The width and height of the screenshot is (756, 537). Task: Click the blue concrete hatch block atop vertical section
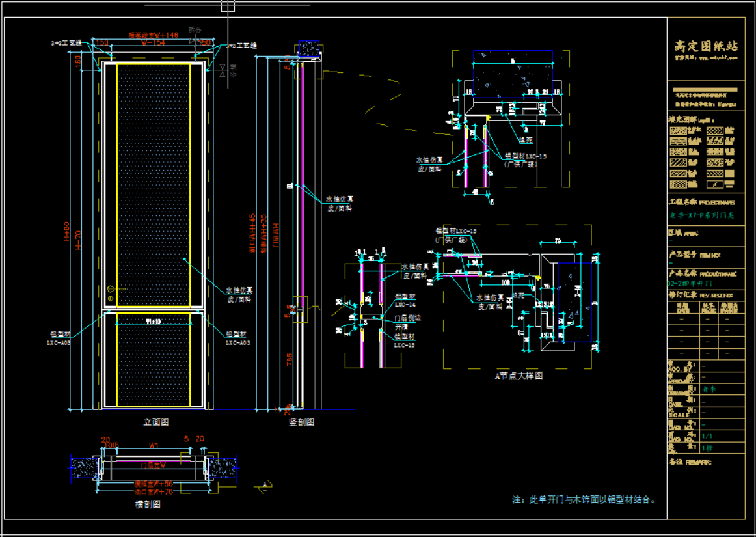(310, 49)
